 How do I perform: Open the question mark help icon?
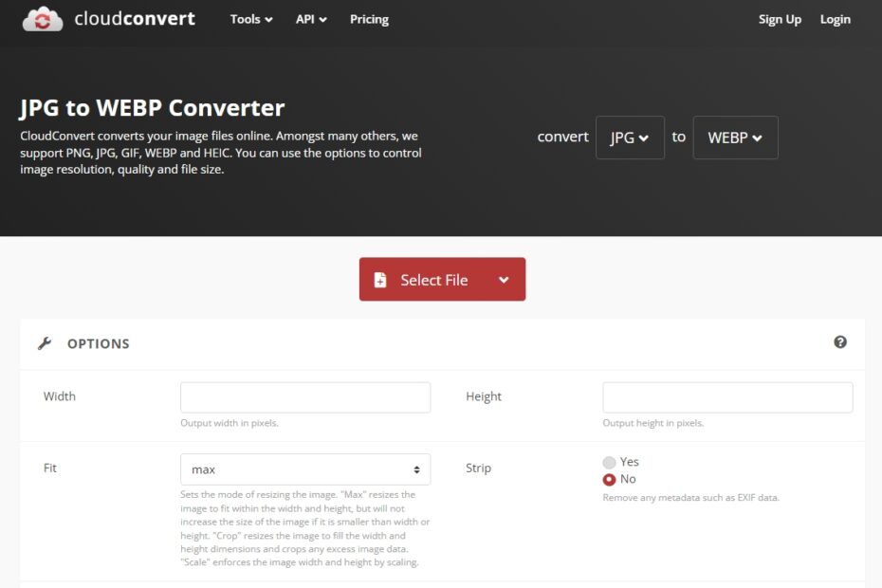tap(839, 342)
